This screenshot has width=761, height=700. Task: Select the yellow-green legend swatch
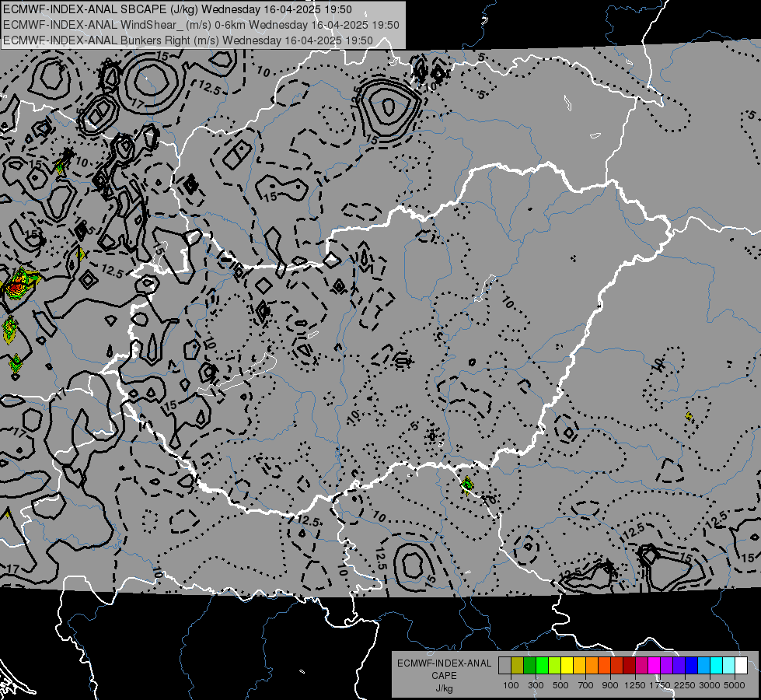[554, 666]
